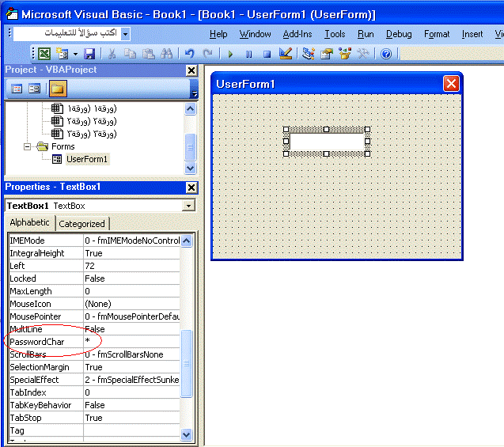Click View Code icon in Project panel
This screenshot has height=447, width=504.
pos(17,89)
